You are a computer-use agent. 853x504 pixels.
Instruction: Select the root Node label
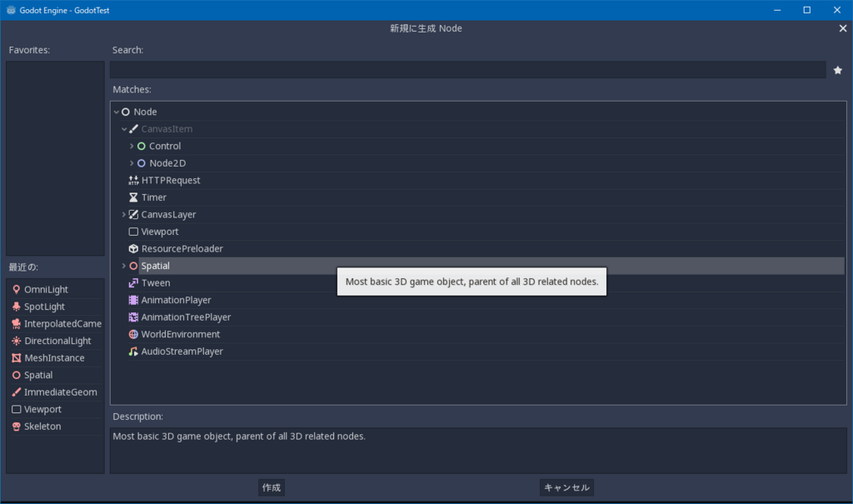[145, 112]
